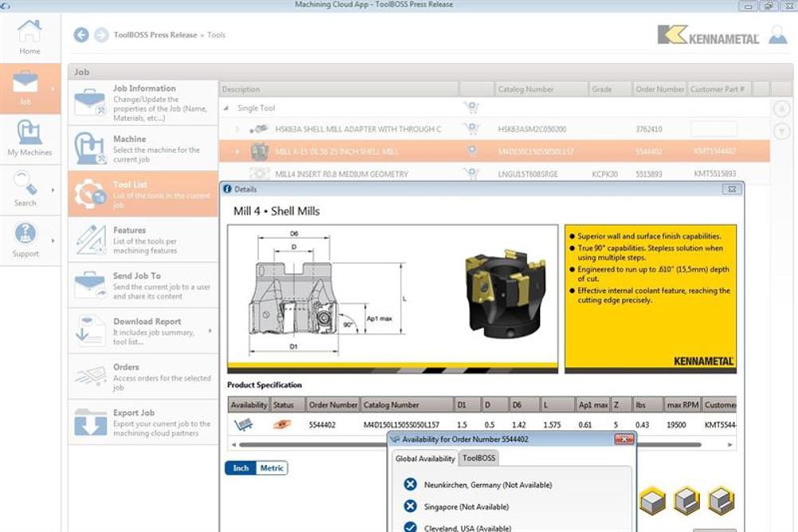Click the back navigation arrow button
Viewport: 798px width, 532px height.
pos(81,34)
